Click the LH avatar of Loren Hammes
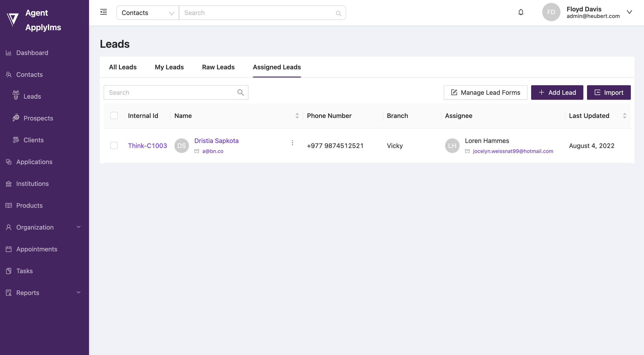This screenshot has height=355, width=644. pyautogui.click(x=452, y=146)
